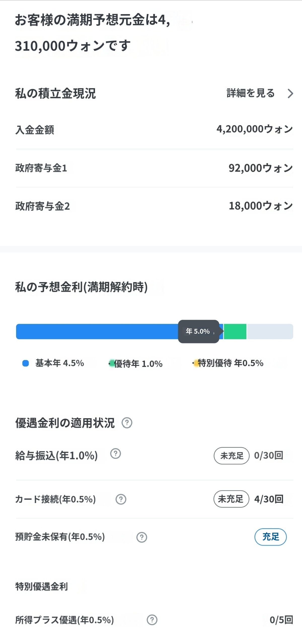Click 詳細を見る link
The image size is (302, 644).
point(250,93)
